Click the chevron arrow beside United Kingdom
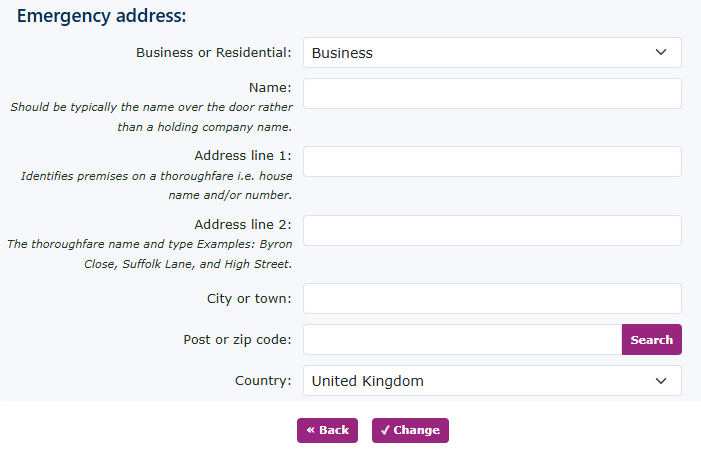The image size is (701, 451). tap(660, 381)
